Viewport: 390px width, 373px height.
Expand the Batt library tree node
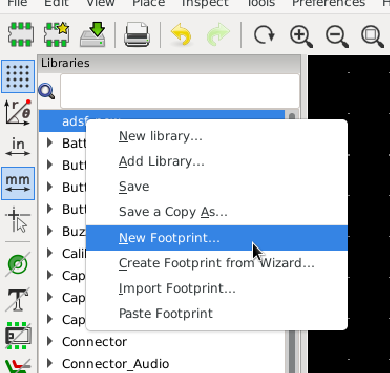(x=50, y=143)
